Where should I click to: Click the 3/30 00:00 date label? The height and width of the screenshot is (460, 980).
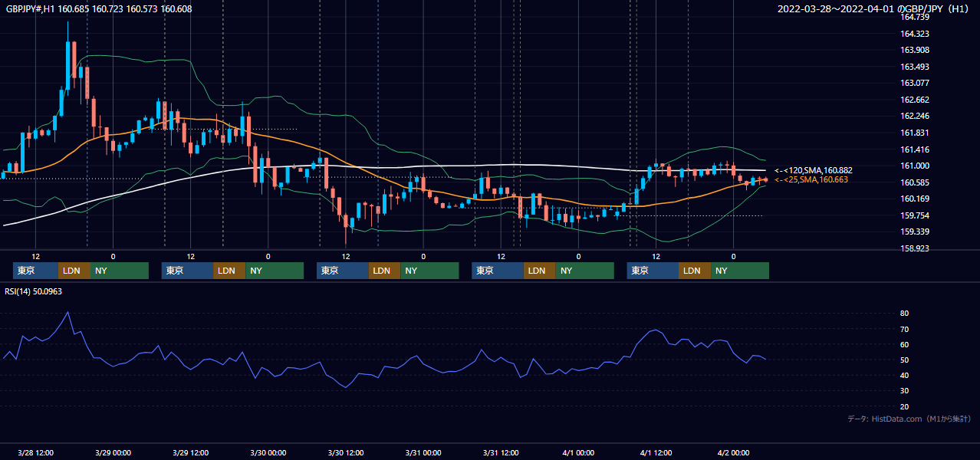(268, 452)
